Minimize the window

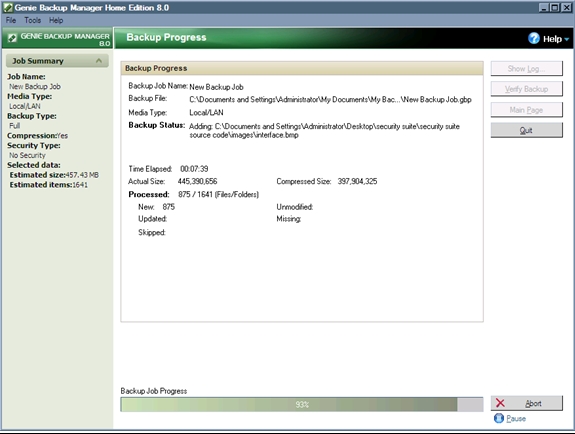[x=544, y=7]
